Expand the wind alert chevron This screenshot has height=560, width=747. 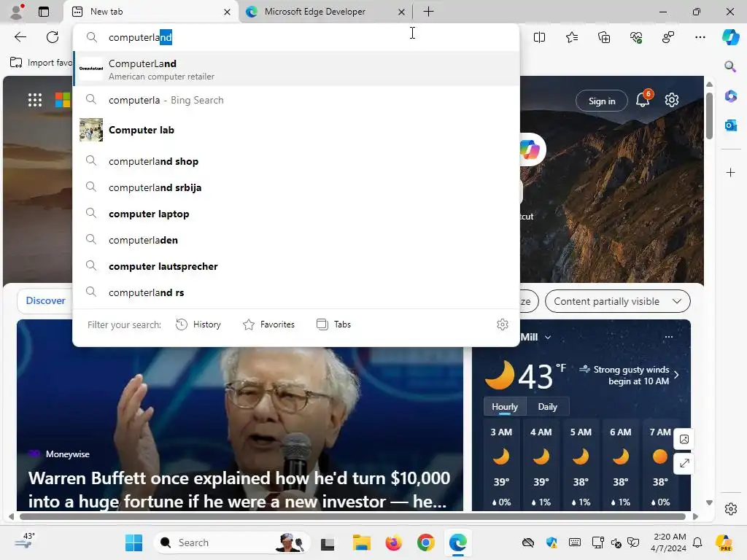(676, 376)
